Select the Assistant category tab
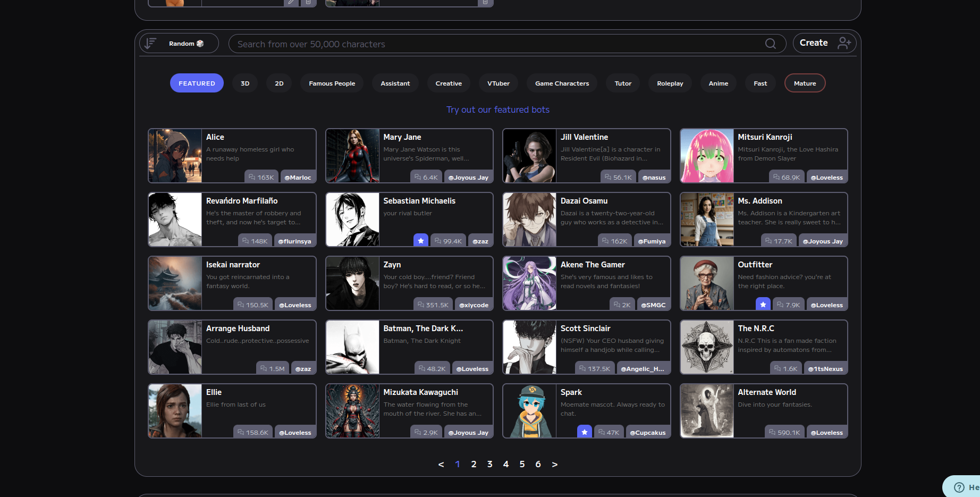Screen dimensions: 980x497 [x=395, y=83]
